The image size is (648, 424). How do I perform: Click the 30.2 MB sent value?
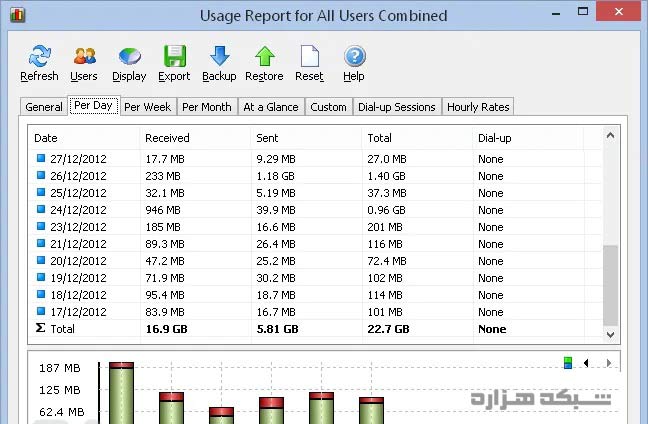276,278
